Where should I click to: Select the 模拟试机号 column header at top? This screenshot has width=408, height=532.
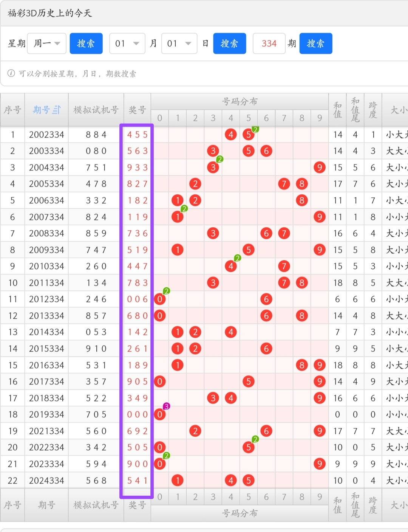point(96,110)
